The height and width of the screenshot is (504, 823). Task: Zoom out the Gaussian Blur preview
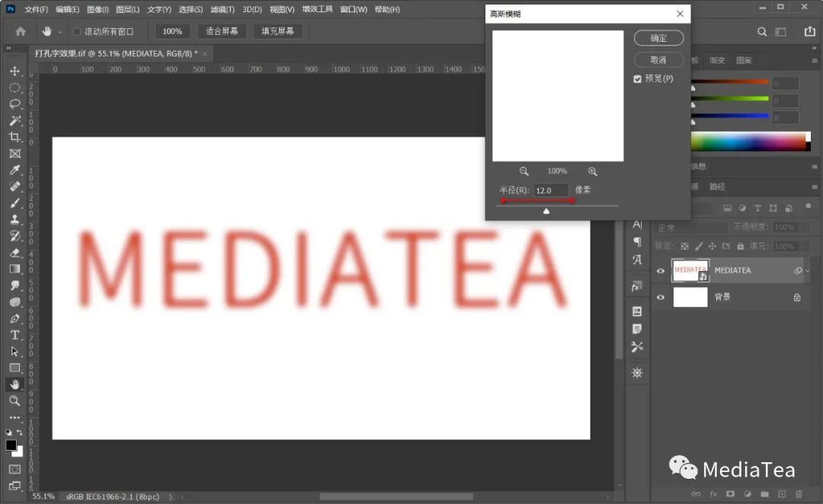pyautogui.click(x=524, y=171)
